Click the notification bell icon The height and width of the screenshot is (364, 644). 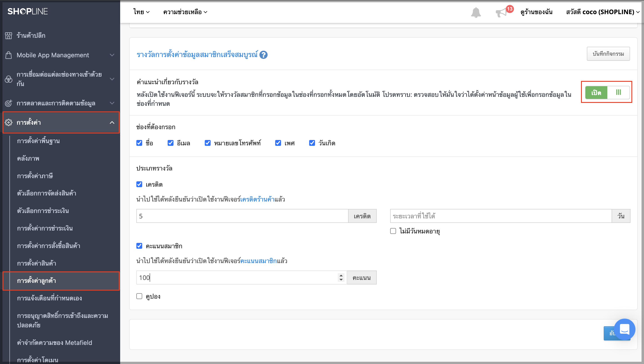pos(476,12)
